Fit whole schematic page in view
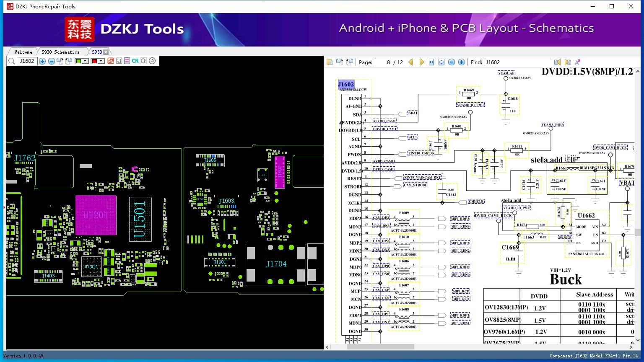 coord(441,62)
